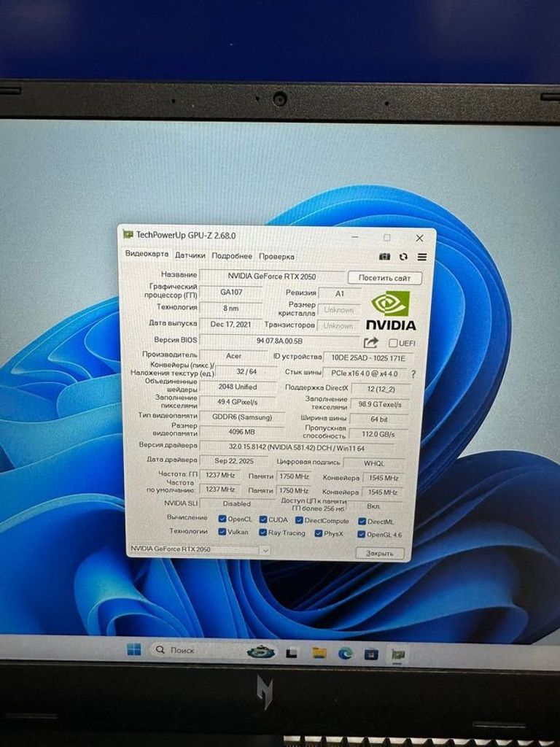Image resolution: width=560 pixels, height=747 pixels.
Task: Open the GPU-Z hamburger menu
Action: [x=422, y=258]
